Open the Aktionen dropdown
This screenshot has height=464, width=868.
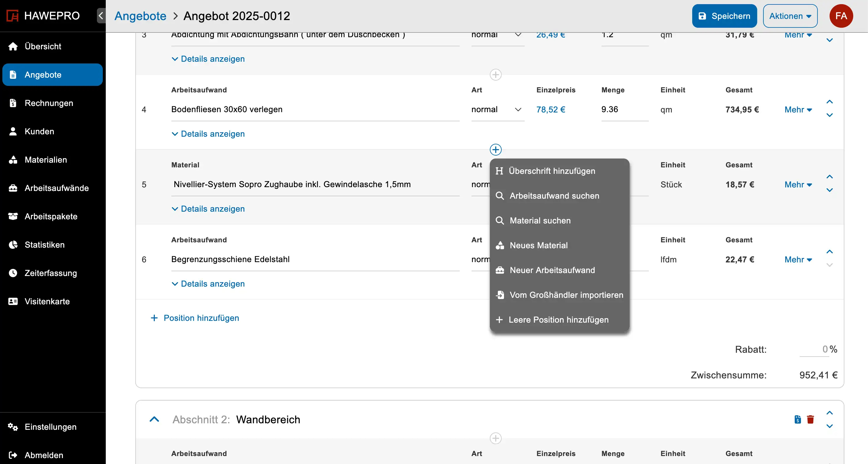(790, 16)
